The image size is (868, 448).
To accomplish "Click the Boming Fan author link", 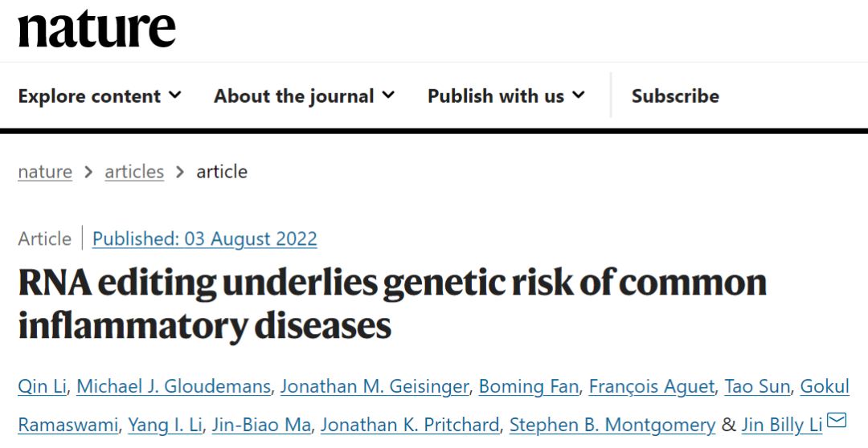I will tap(529, 386).
